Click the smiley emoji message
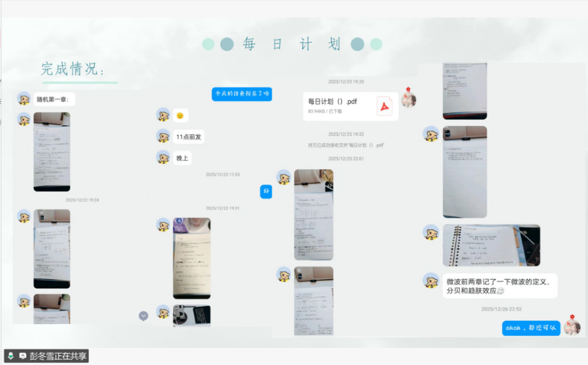Viewport: 588px width, 365px height. tap(180, 115)
